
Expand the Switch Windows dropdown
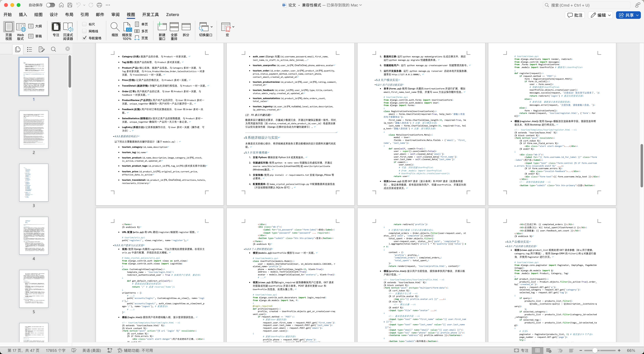[211, 27]
